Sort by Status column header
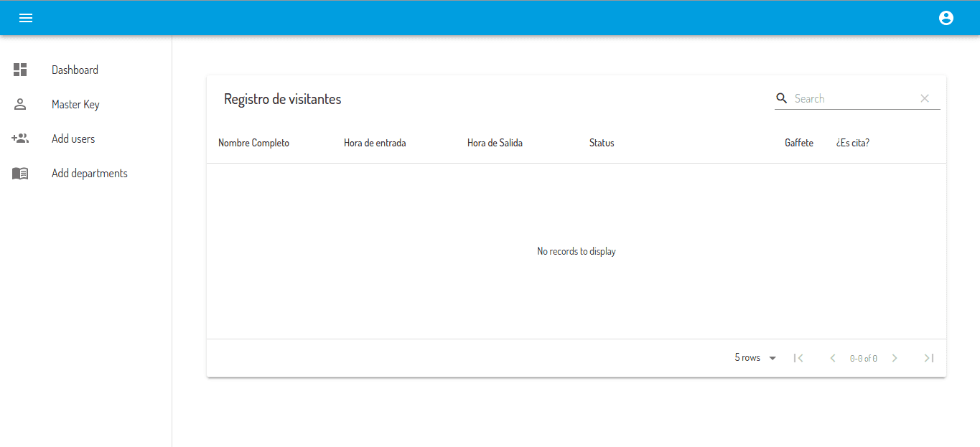This screenshot has width=980, height=447. pos(602,143)
